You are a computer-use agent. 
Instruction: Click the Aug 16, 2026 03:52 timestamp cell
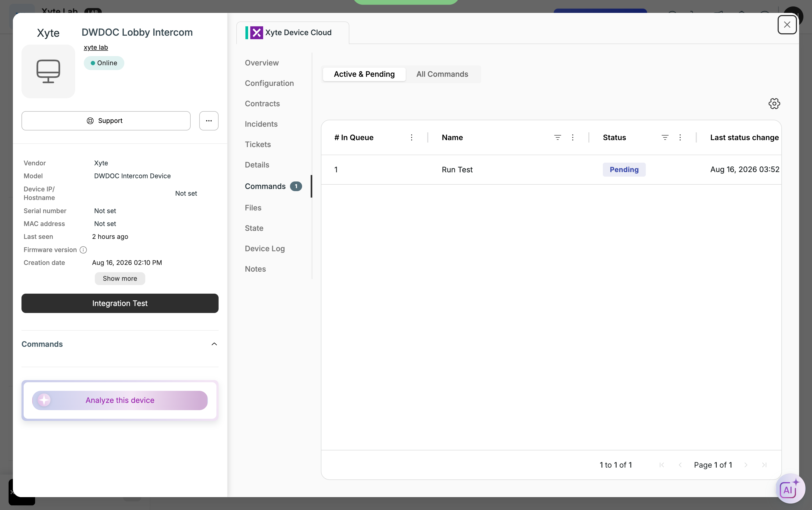745,170
